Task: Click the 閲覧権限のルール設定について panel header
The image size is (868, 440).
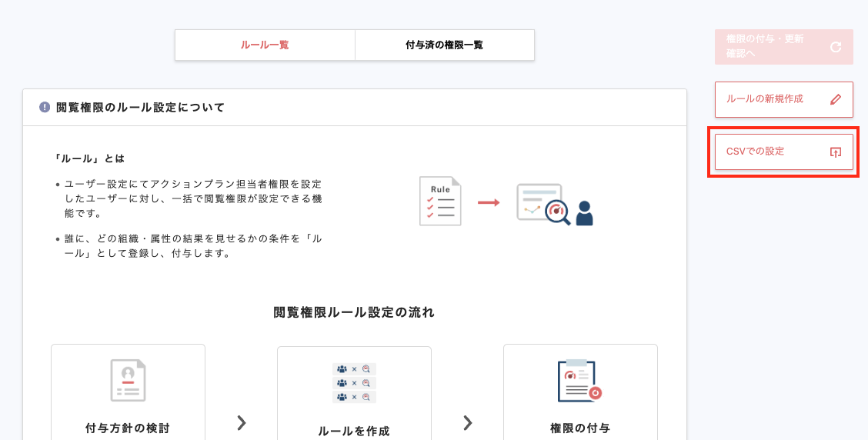Action: pos(354,108)
